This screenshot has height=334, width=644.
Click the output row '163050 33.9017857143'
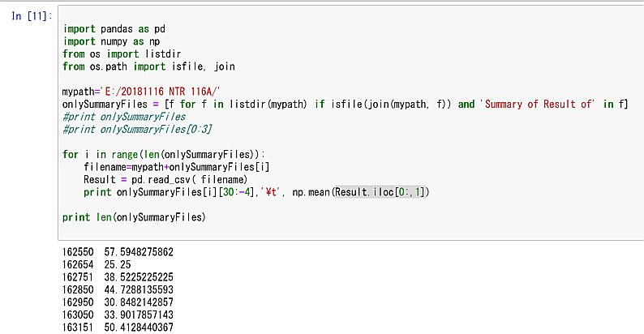pyautogui.click(x=118, y=315)
